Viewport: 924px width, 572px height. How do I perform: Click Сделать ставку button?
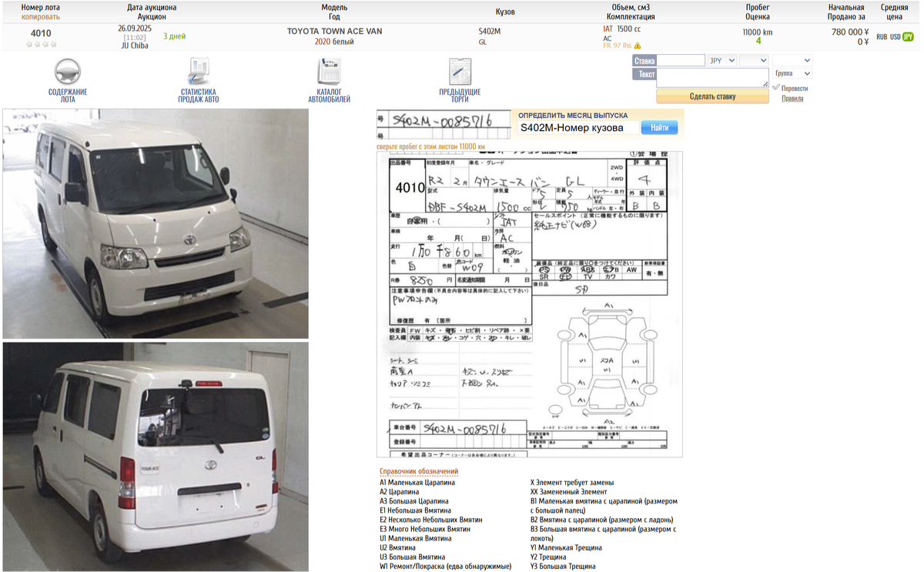(x=712, y=96)
